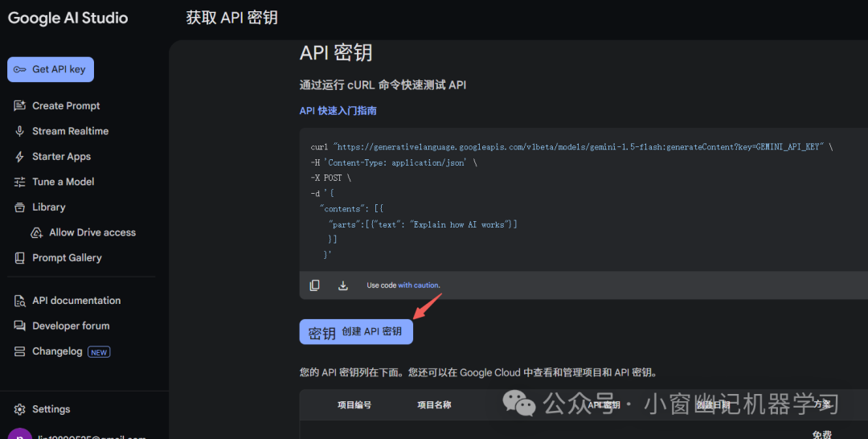Screen dimensions: 868x439
Task: Click the API documentation icon
Action: tap(19, 302)
